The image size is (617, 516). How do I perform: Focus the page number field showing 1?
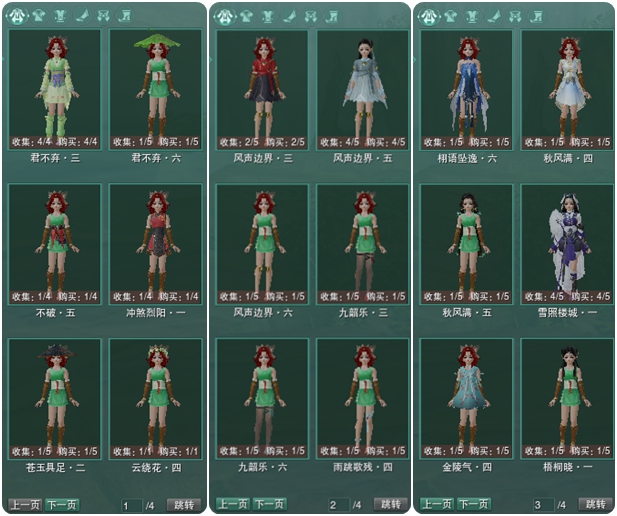coord(131,505)
